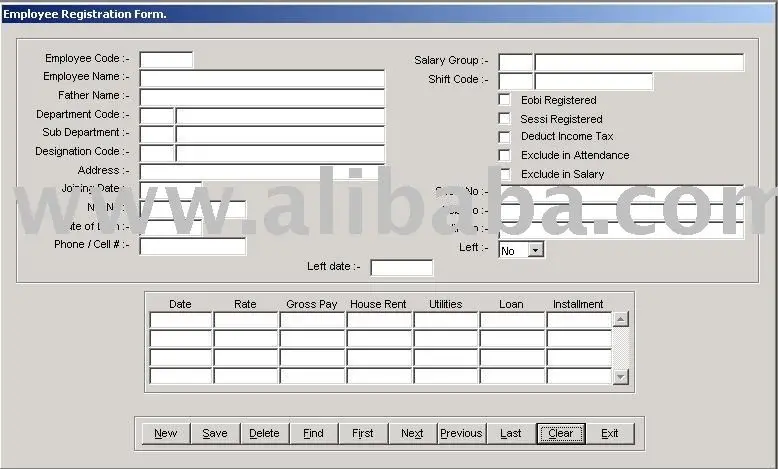
Task: Open the Left status dropdown
Action: (535, 250)
